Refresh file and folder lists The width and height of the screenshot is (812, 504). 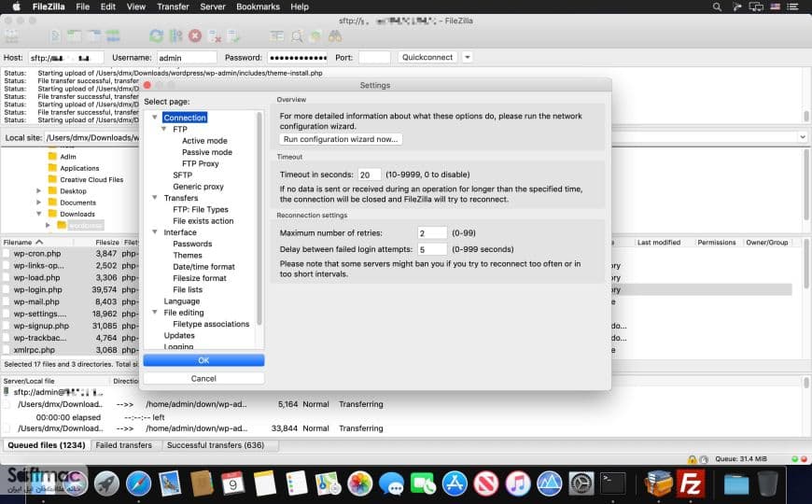coord(156,36)
